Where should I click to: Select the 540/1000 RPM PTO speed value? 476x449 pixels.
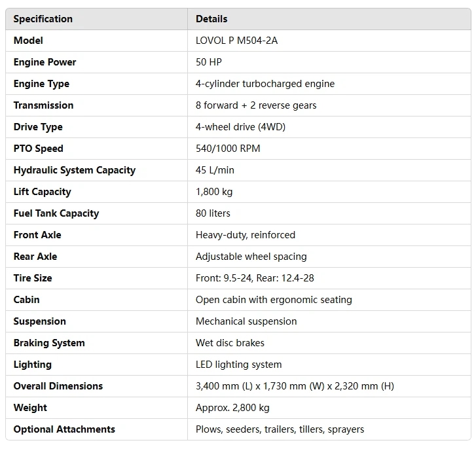click(x=228, y=149)
